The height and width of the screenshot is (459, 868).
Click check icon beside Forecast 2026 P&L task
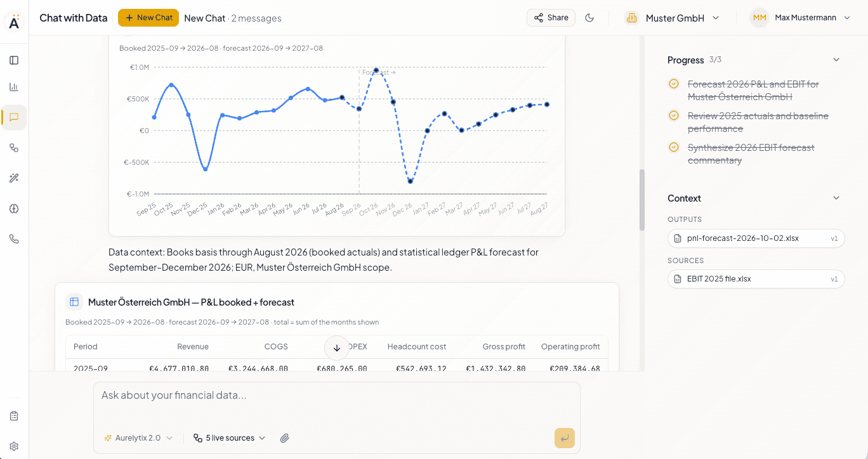tap(674, 84)
